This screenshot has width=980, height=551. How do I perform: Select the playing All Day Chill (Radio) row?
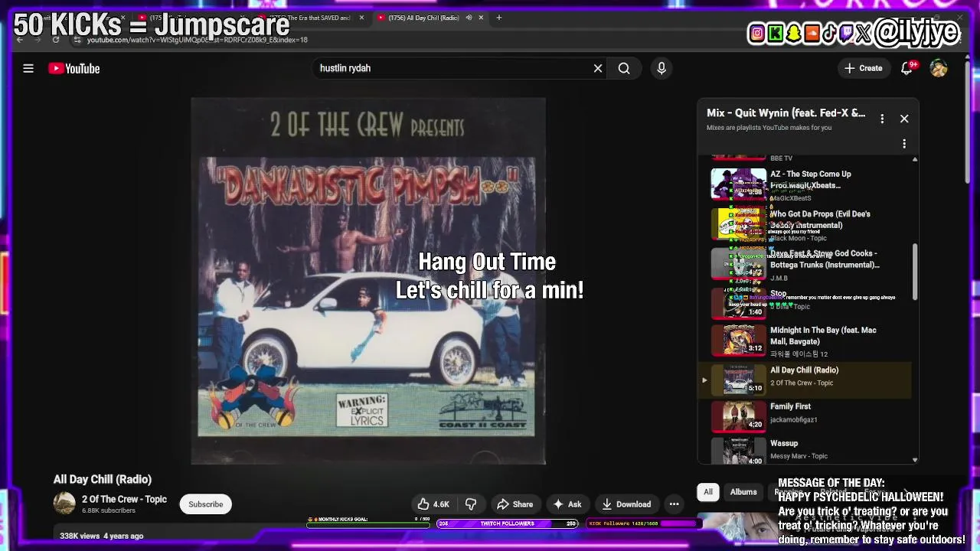pyautogui.click(x=805, y=380)
